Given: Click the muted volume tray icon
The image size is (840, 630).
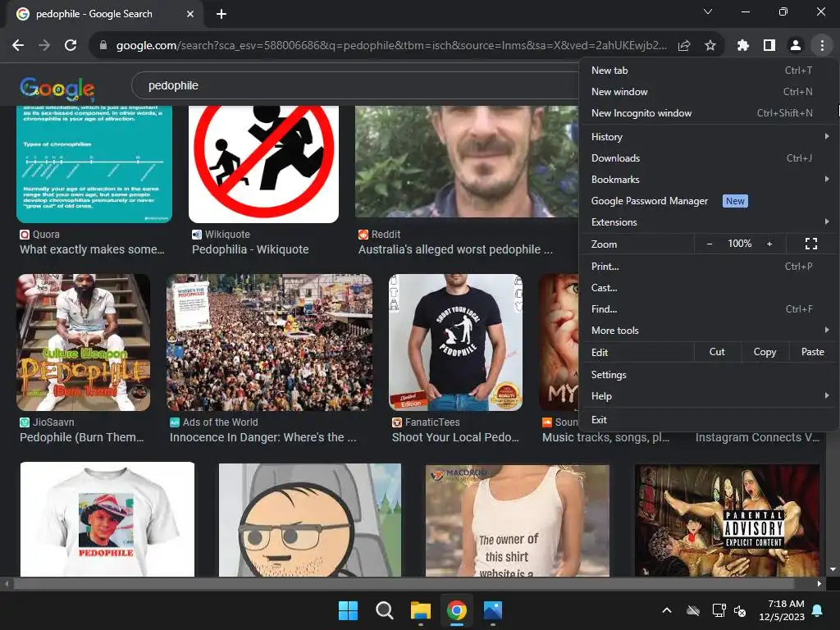Looking at the screenshot, I should (740, 610).
